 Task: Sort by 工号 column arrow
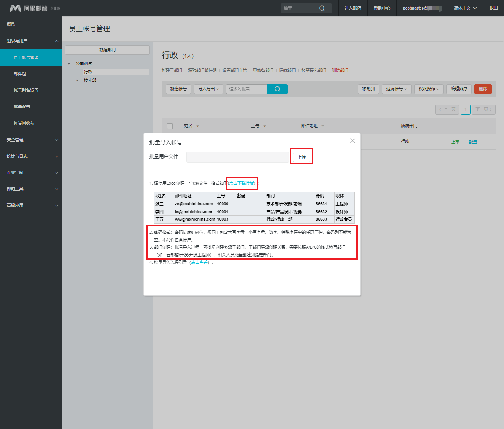click(x=265, y=126)
